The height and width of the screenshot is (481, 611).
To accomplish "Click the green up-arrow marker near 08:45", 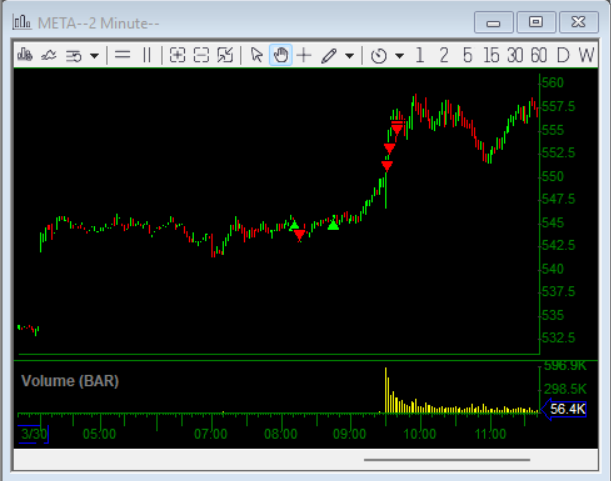I will (x=333, y=225).
